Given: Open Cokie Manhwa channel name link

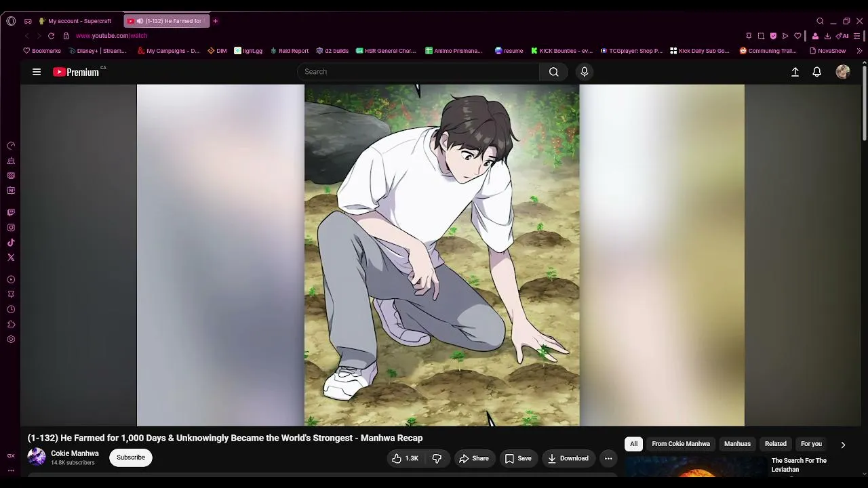Looking at the screenshot, I should tap(75, 453).
